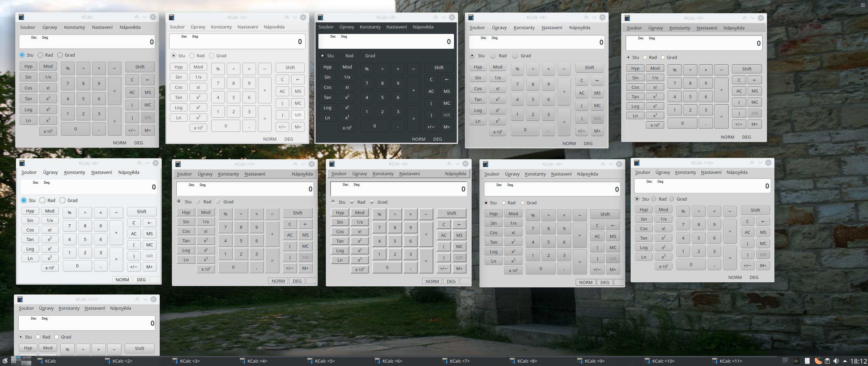
Task: Click the title bar icon of KCalc <8>
Action: click(x=332, y=164)
